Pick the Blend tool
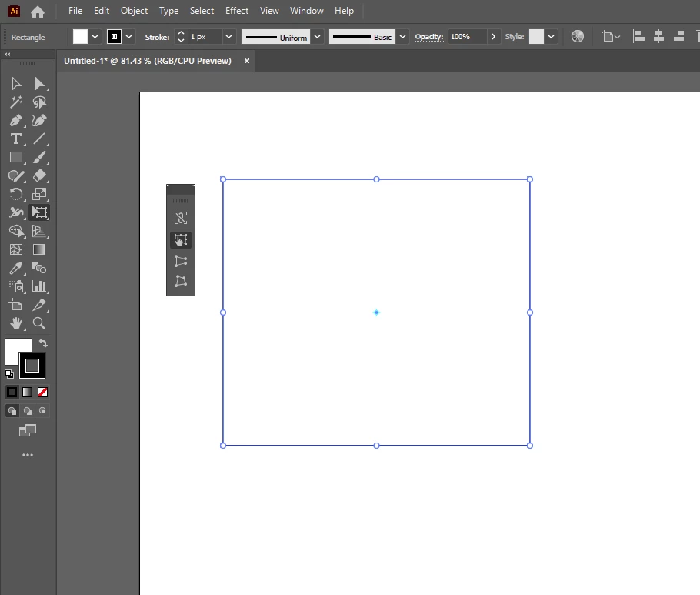 39,268
